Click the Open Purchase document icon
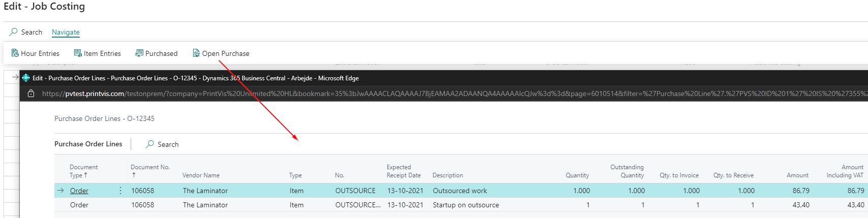Screen dimensions: 868x218 [x=196, y=53]
